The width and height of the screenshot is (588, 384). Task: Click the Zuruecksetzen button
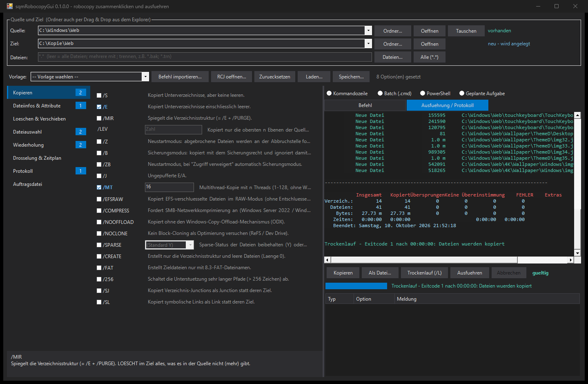click(x=275, y=77)
